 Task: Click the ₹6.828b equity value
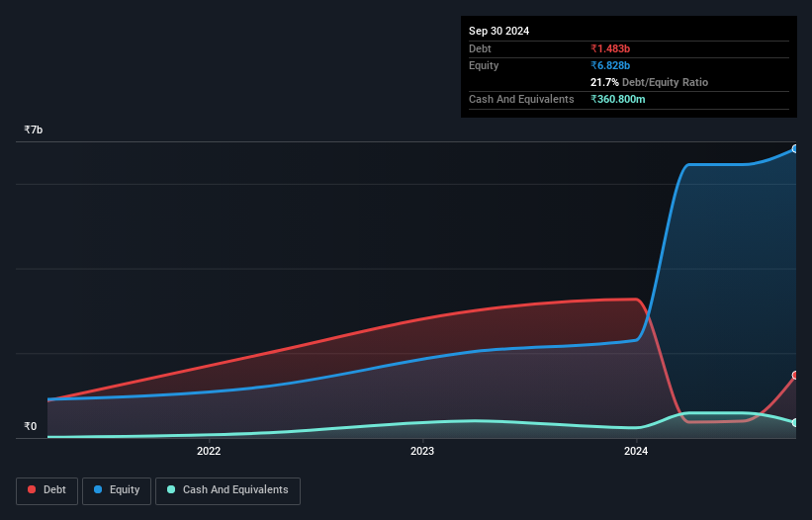(x=610, y=65)
